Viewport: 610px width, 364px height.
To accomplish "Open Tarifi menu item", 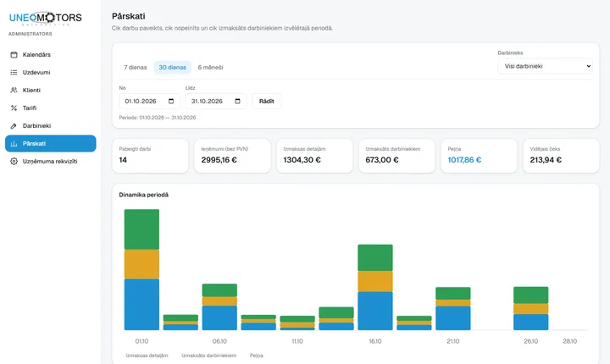I will pos(51,108).
